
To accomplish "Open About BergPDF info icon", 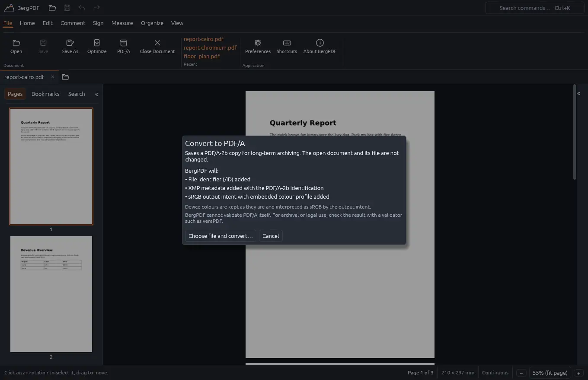I will pos(320,47).
